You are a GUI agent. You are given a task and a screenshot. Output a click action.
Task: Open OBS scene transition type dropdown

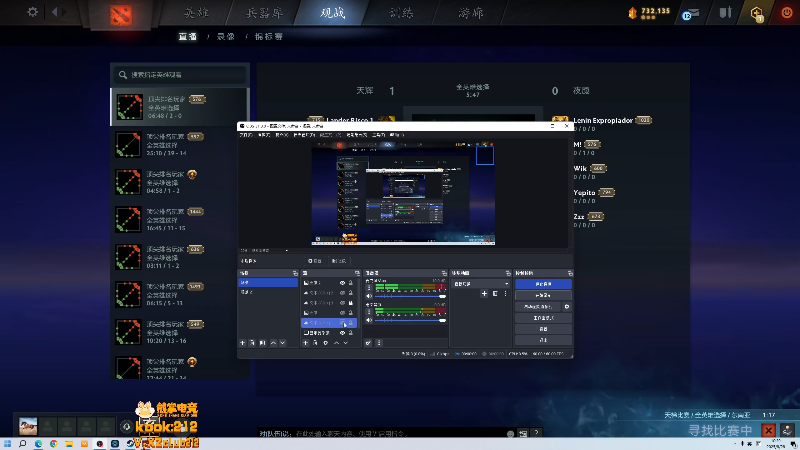481,284
